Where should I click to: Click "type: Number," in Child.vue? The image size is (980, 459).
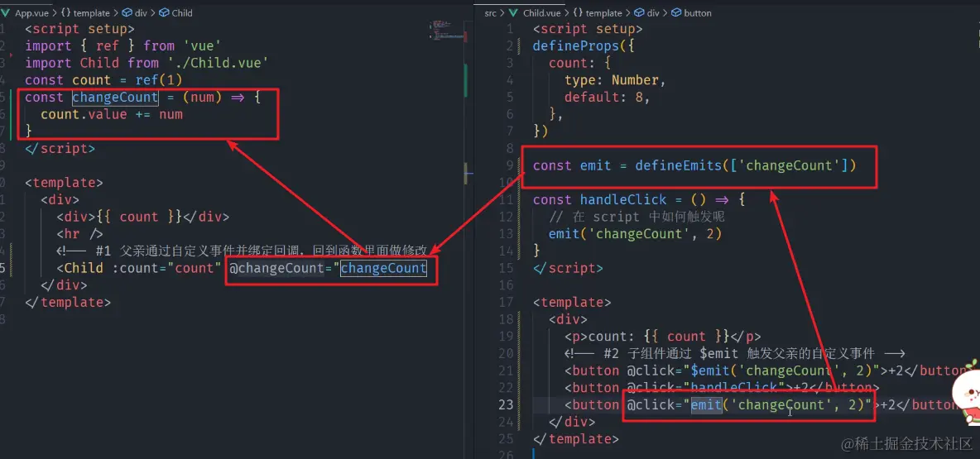click(x=615, y=80)
